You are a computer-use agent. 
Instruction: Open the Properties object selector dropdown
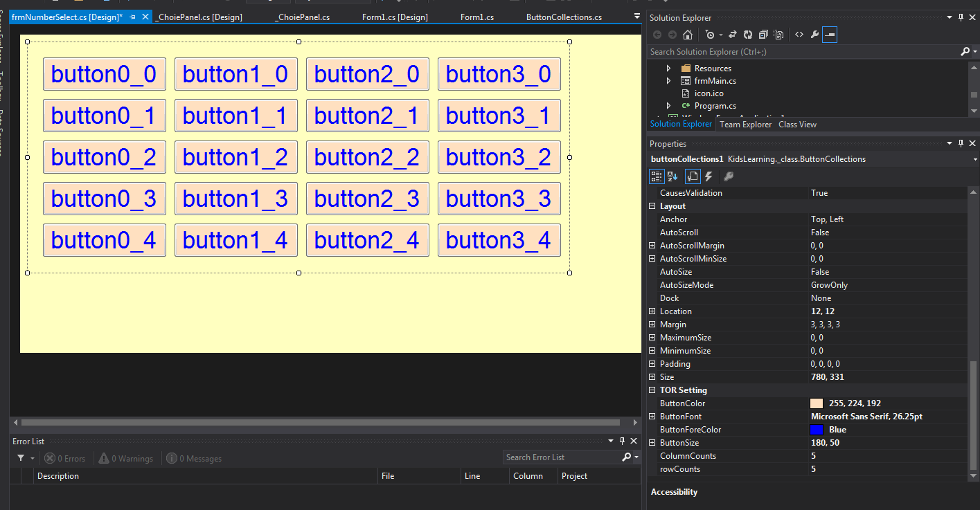click(975, 159)
